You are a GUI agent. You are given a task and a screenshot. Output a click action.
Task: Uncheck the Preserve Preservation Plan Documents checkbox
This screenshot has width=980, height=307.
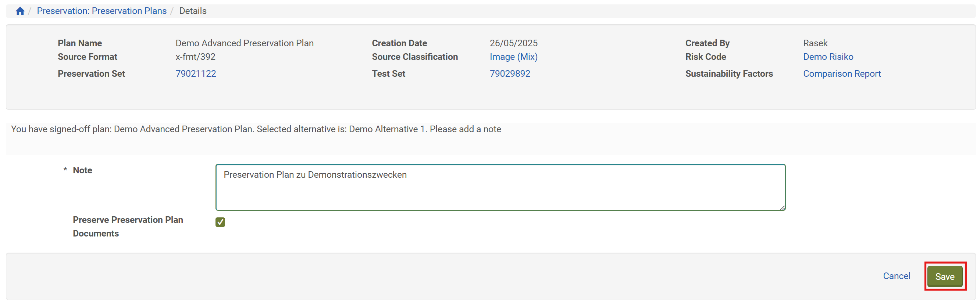pyautogui.click(x=220, y=222)
